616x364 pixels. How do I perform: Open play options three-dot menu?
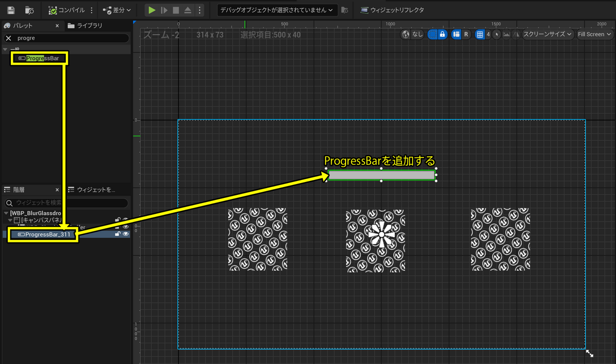pyautogui.click(x=200, y=10)
